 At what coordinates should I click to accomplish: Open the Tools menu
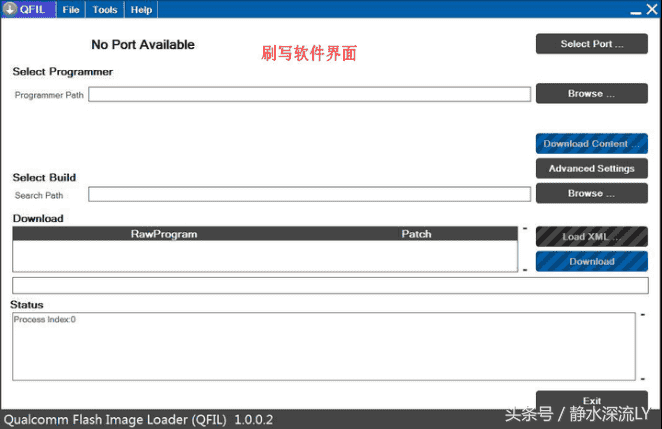(x=105, y=9)
